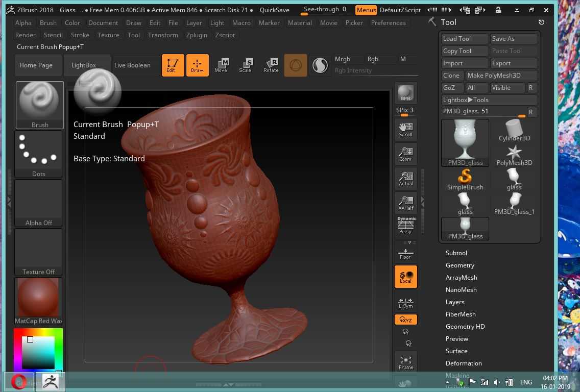Expand the Geometry section
This screenshot has height=392, width=580.
(460, 265)
